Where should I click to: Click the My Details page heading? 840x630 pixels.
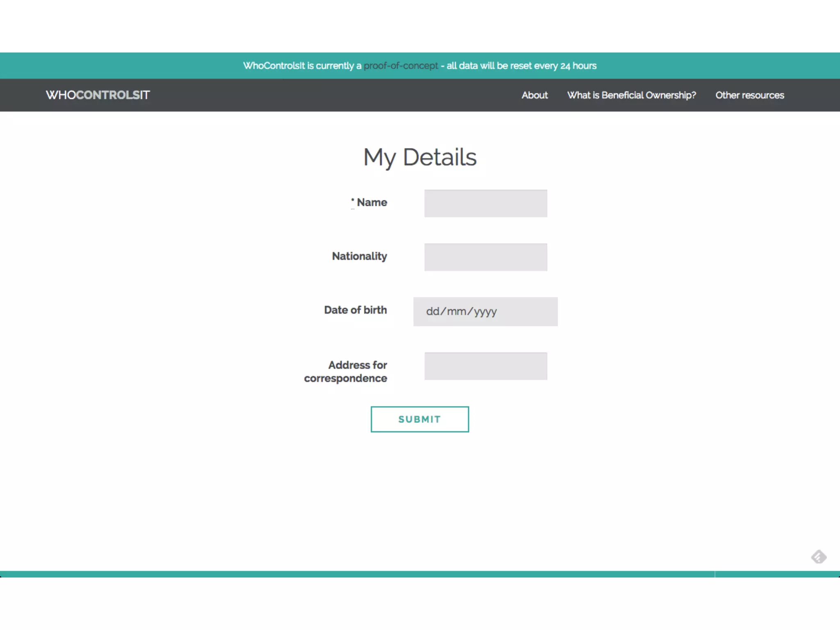(x=420, y=157)
